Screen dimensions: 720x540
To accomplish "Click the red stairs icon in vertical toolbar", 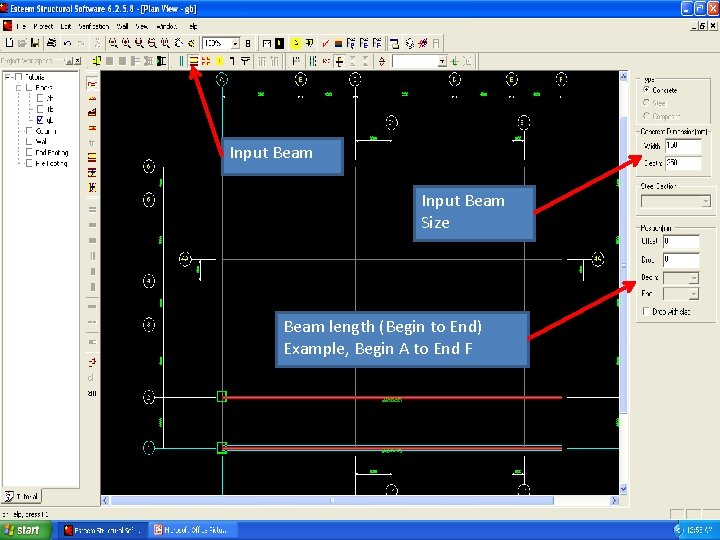I will click(x=92, y=112).
